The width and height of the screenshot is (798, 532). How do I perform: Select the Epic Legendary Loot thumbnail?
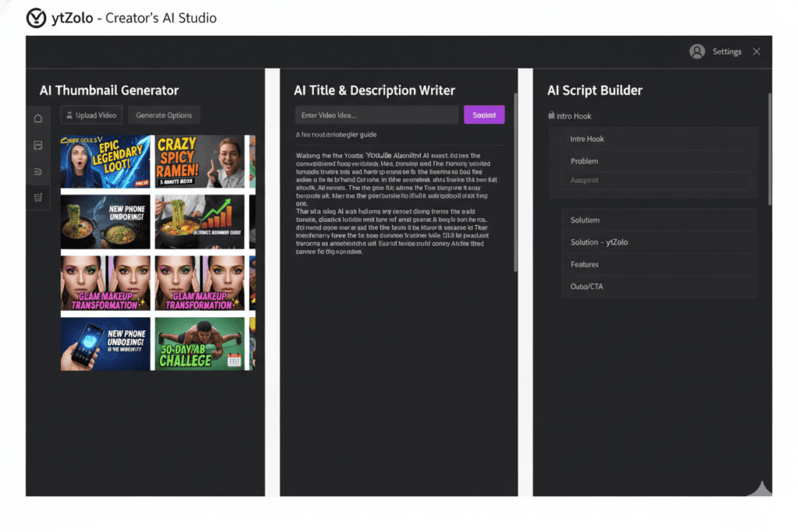click(x=105, y=162)
